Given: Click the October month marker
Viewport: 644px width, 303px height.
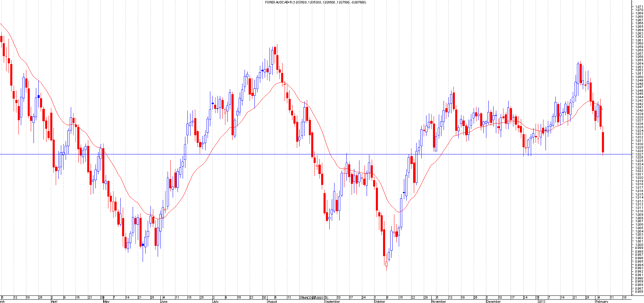Looking at the screenshot, I should [x=380, y=301].
